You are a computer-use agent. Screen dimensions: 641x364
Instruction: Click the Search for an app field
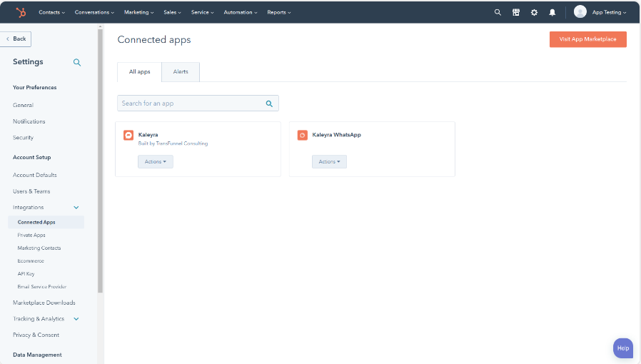[198, 103]
